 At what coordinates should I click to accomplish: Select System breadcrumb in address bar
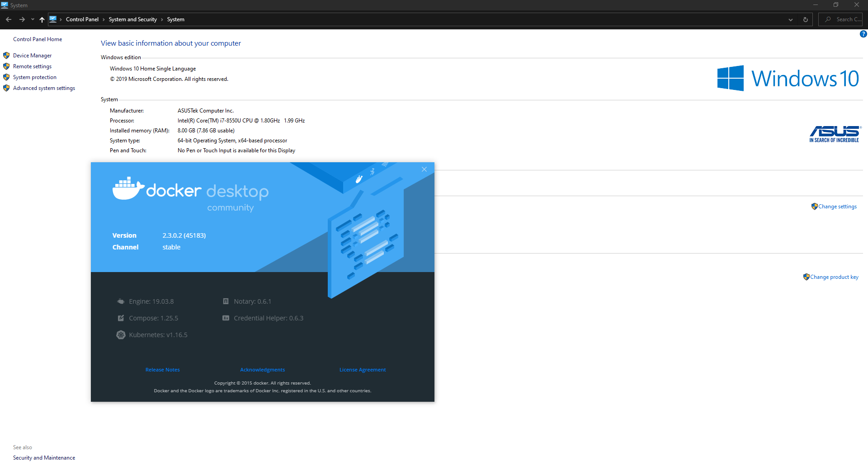click(176, 19)
